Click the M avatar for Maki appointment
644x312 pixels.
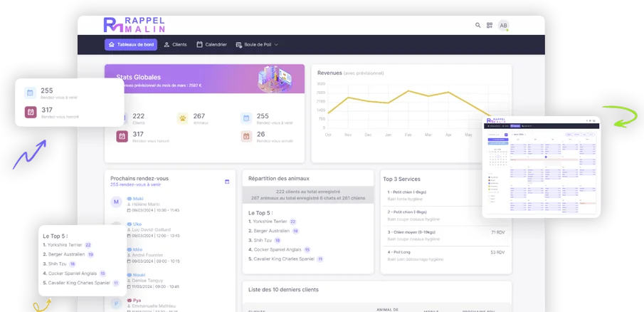pyautogui.click(x=116, y=202)
